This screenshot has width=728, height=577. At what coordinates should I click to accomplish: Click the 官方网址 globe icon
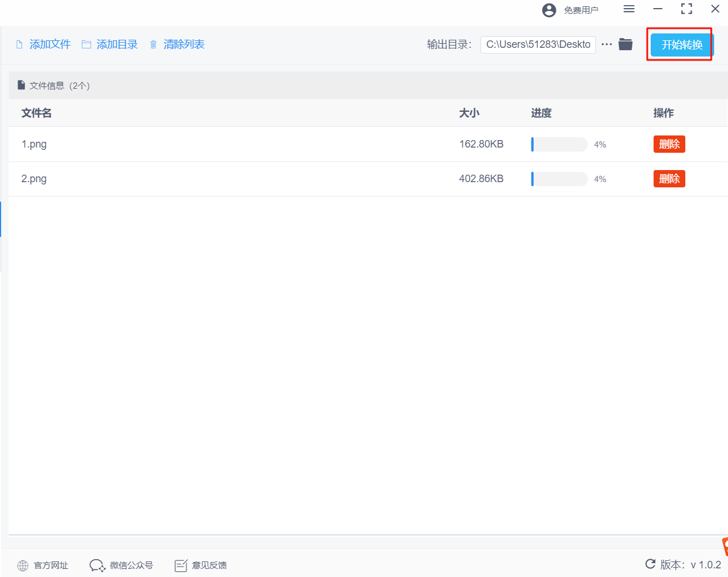pyautogui.click(x=22, y=565)
